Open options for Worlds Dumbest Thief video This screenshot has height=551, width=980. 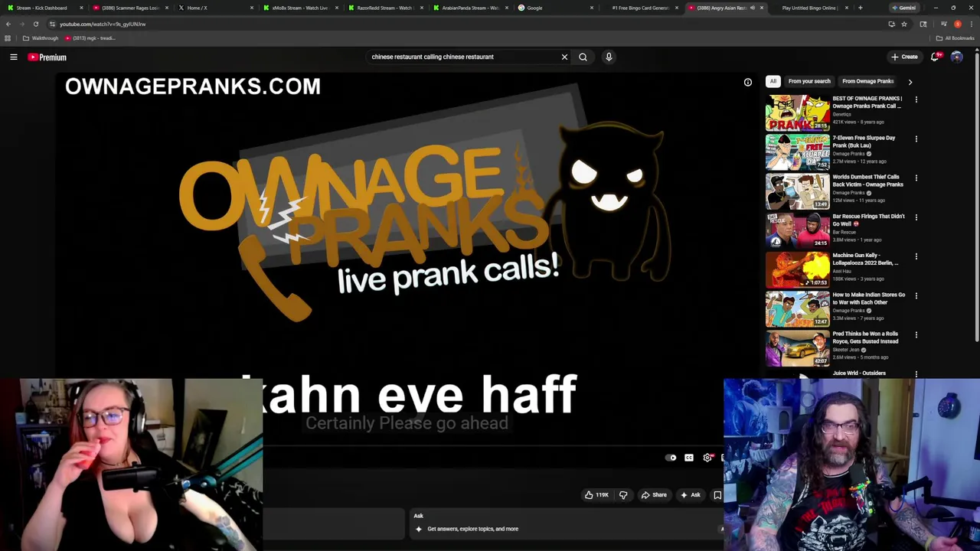(916, 178)
